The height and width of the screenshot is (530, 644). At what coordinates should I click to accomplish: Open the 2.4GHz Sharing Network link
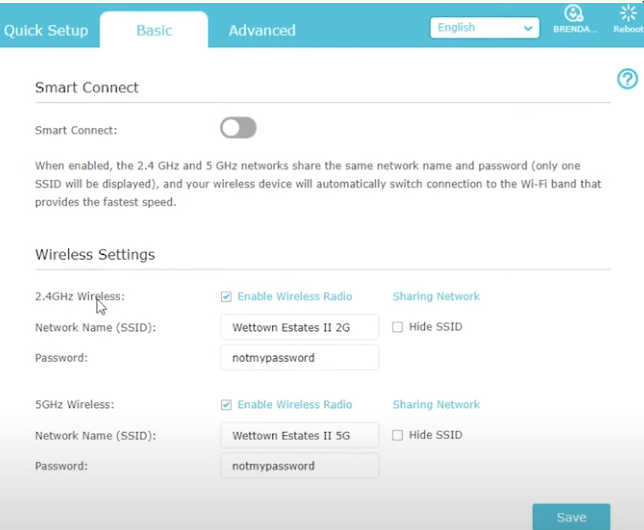click(x=436, y=297)
